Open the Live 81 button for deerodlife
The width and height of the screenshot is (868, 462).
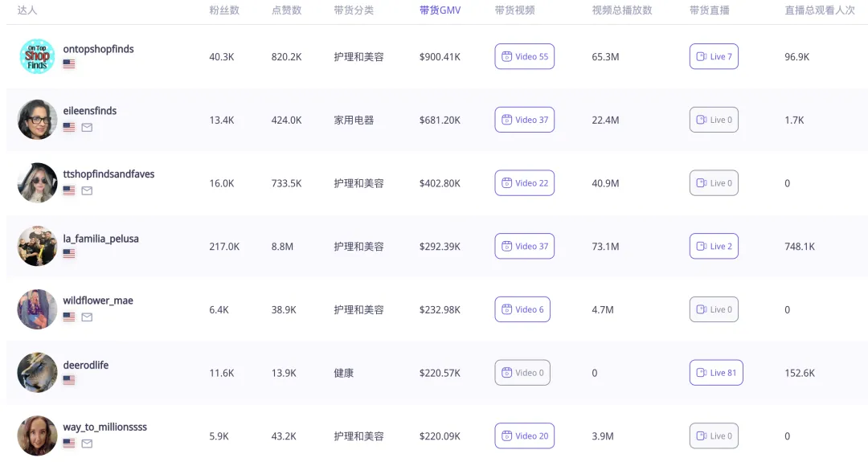(716, 373)
